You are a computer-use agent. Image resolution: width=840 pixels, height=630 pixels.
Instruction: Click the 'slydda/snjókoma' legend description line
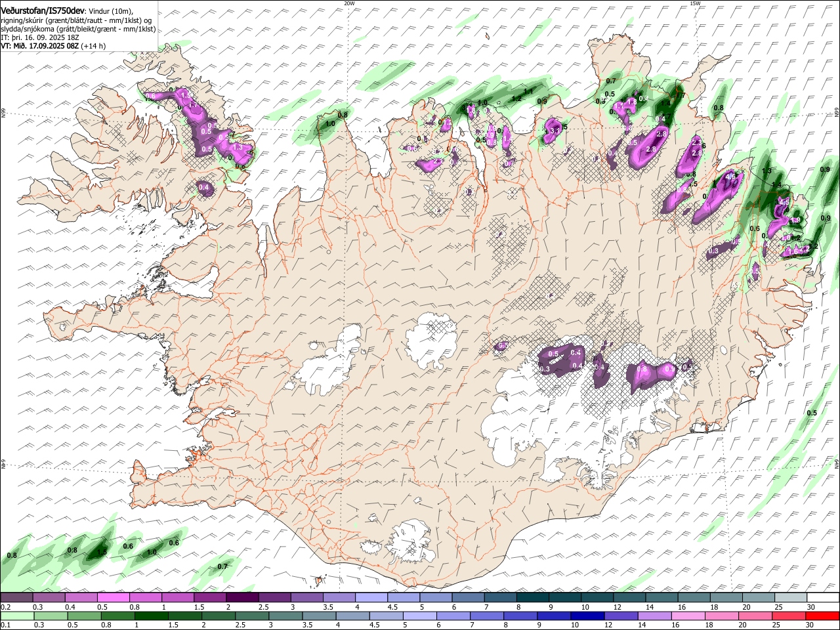pos(78,30)
